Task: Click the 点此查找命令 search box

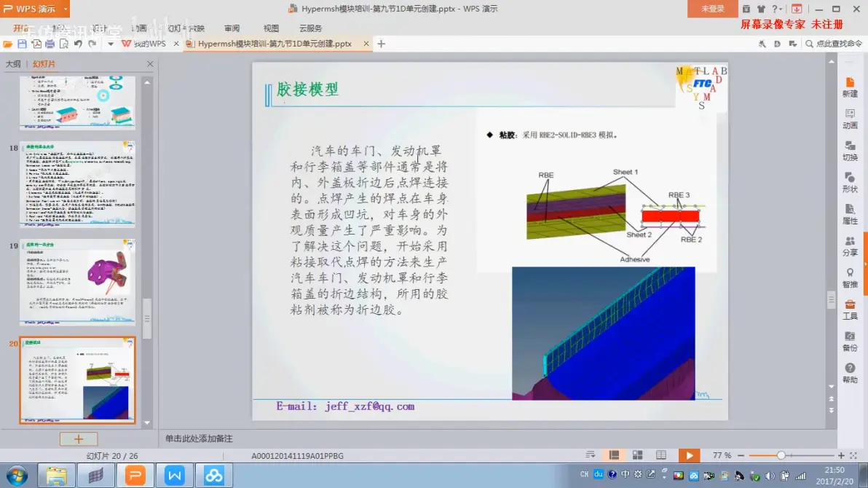Action: [x=835, y=44]
